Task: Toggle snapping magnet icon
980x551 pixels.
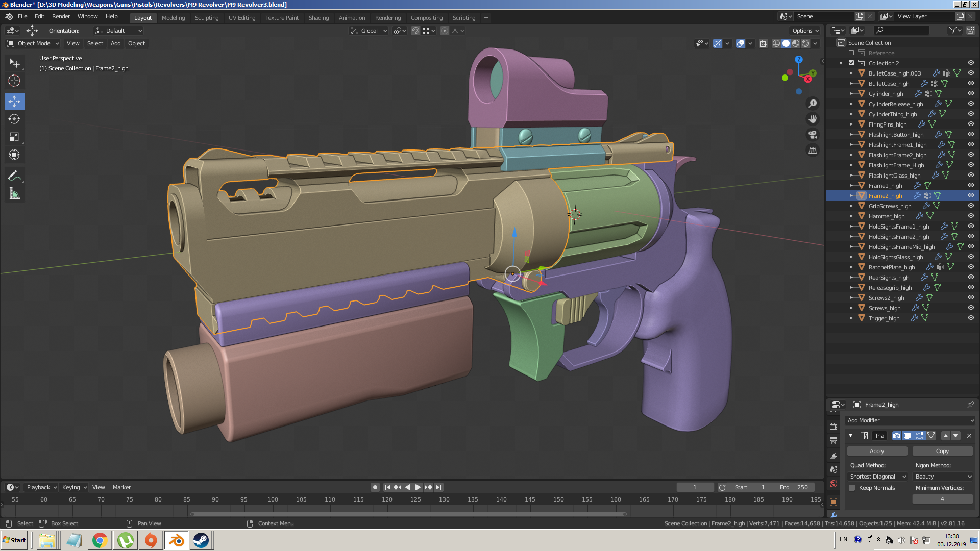Action: (415, 31)
